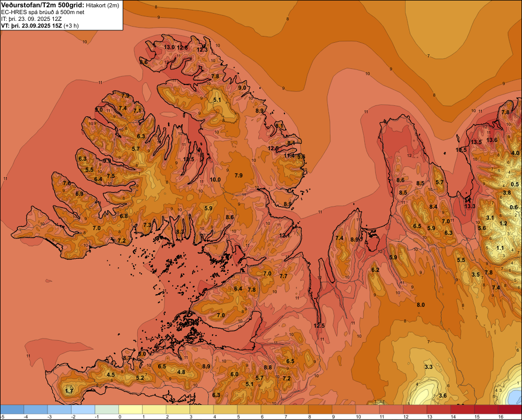Click the temperature value 1.7
This screenshot has width=522, height=420.
coord(69,391)
